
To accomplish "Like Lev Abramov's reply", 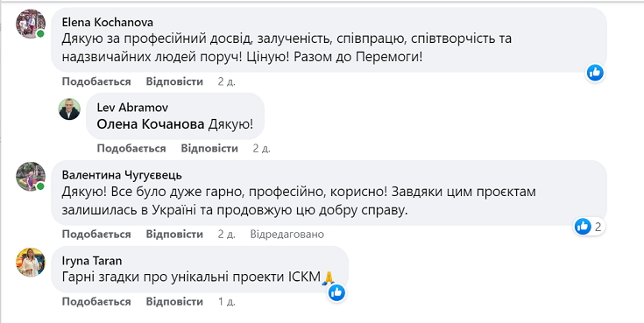I will 131,149.
